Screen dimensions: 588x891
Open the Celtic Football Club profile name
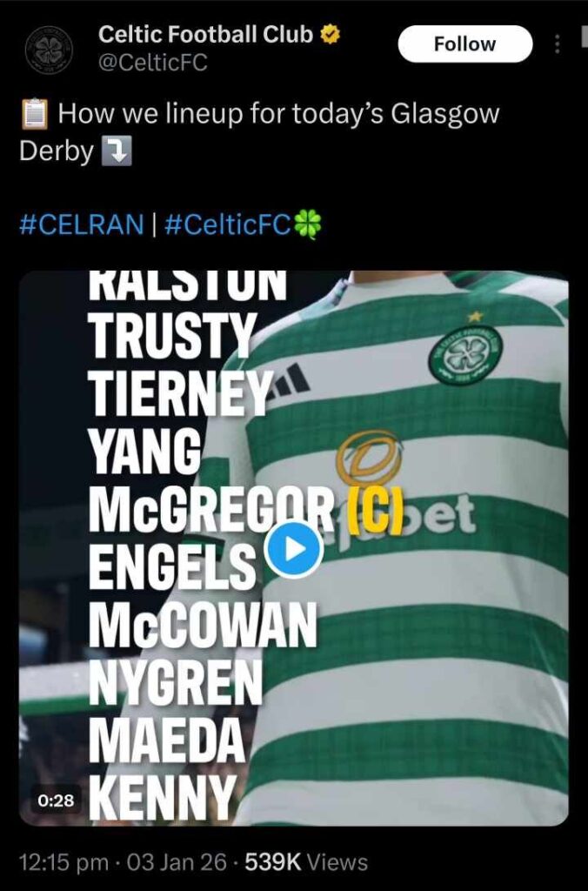(x=205, y=35)
